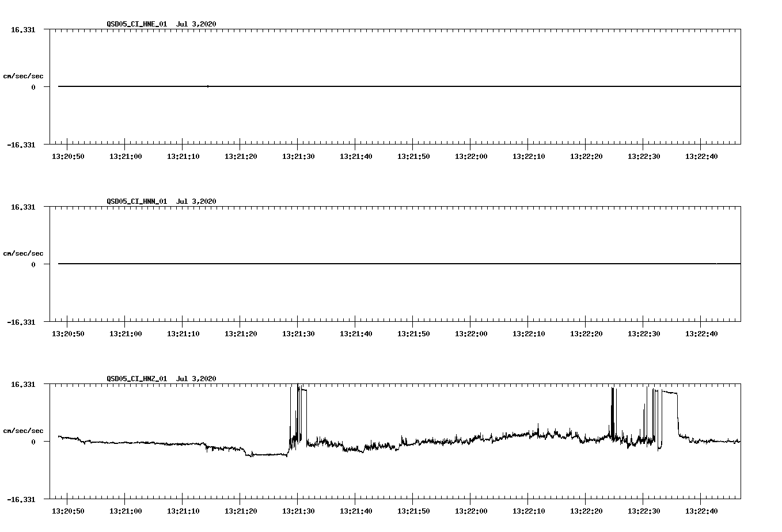This screenshot has width=782, height=532.
Task: Click the 13:21:40 time label under HNN plot
Action: point(356,334)
